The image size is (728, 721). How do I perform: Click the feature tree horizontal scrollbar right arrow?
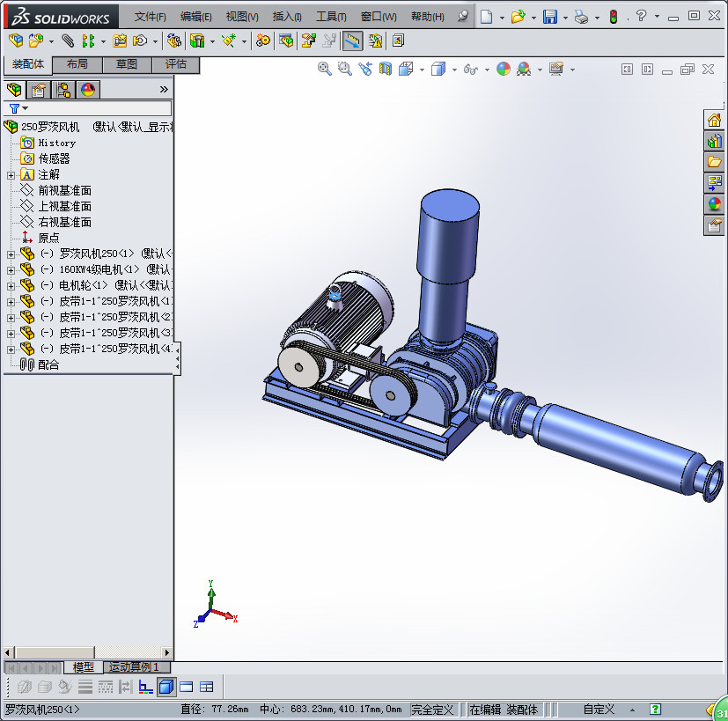[167, 652]
